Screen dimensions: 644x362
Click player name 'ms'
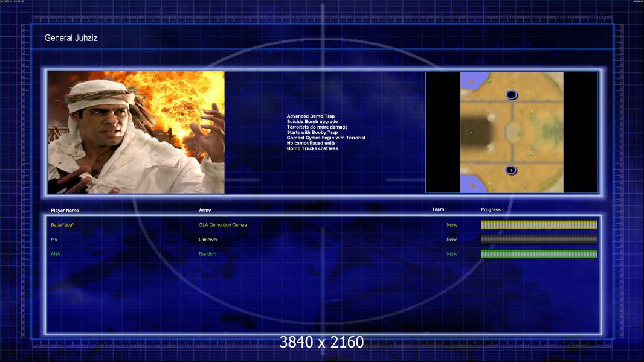pos(54,240)
